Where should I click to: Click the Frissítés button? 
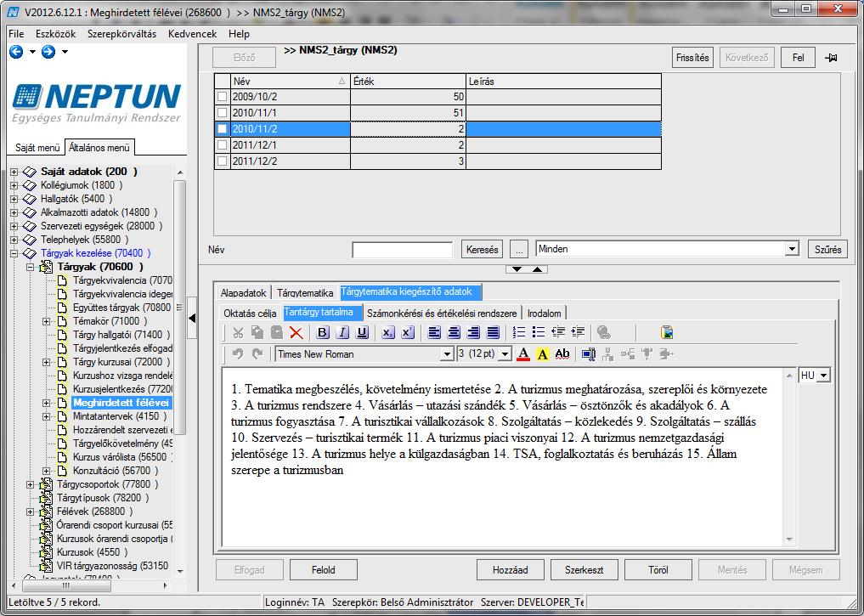coord(692,57)
